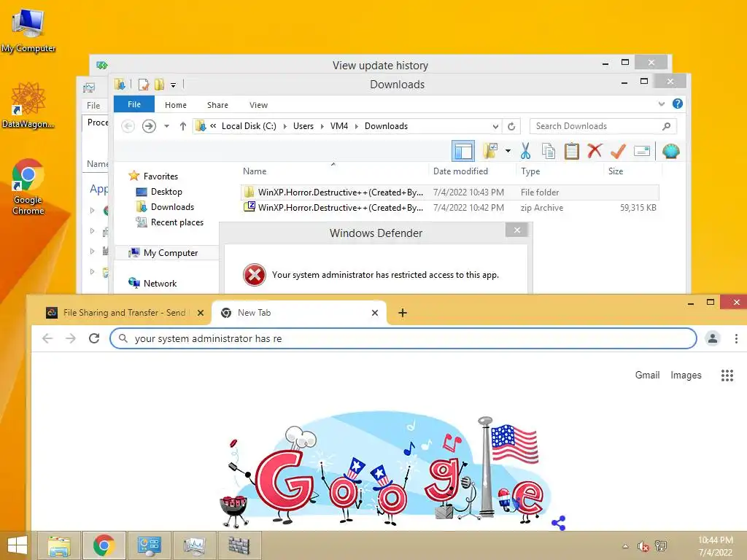This screenshot has height=560, width=747.
Task: Click the Explorer forward navigation arrow
Action: tap(149, 126)
